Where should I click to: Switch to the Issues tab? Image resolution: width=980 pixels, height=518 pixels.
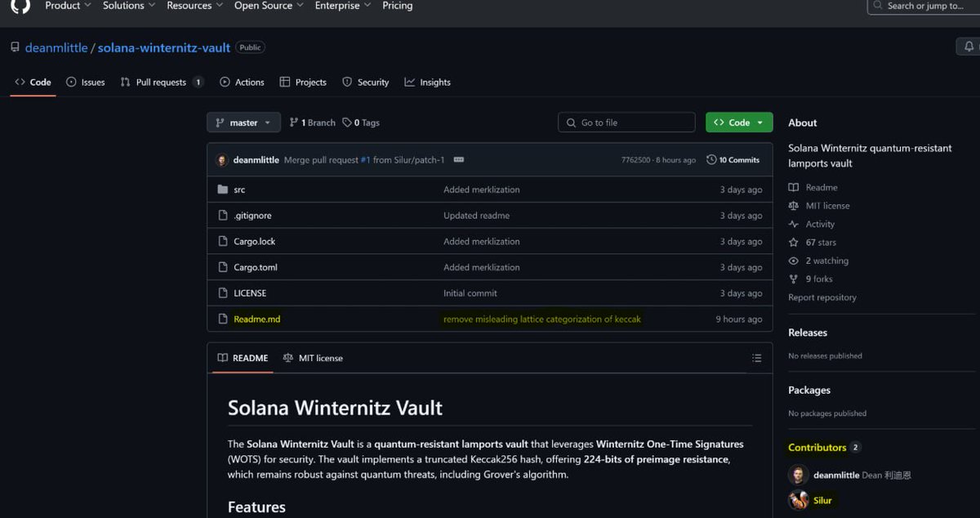click(86, 82)
